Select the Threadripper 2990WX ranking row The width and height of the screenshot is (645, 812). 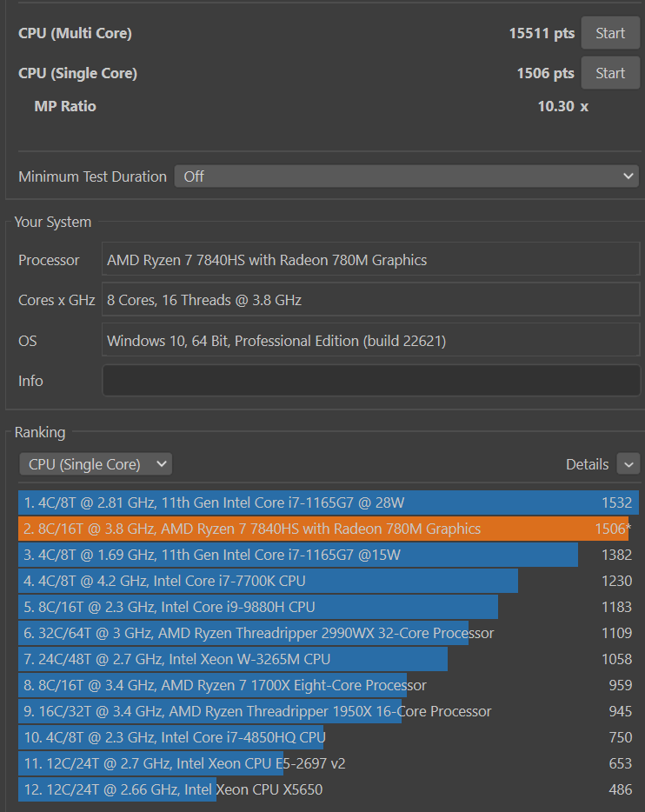pos(329,633)
